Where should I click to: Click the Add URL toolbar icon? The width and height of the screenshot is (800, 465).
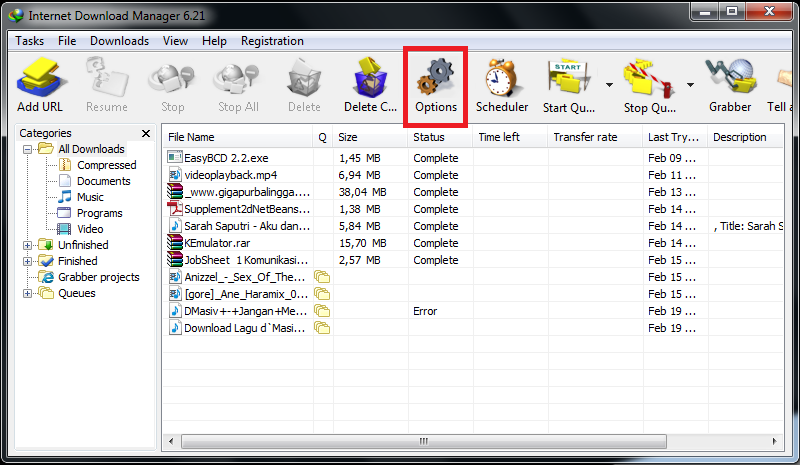[40, 78]
